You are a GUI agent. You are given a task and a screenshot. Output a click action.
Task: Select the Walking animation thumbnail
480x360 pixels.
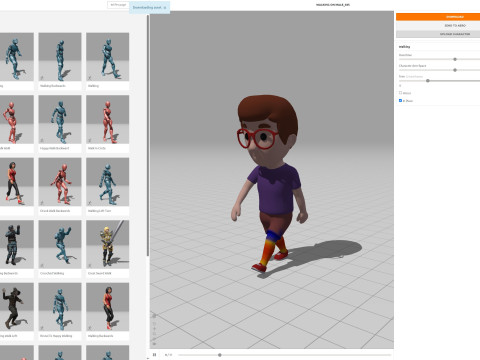[107, 57]
